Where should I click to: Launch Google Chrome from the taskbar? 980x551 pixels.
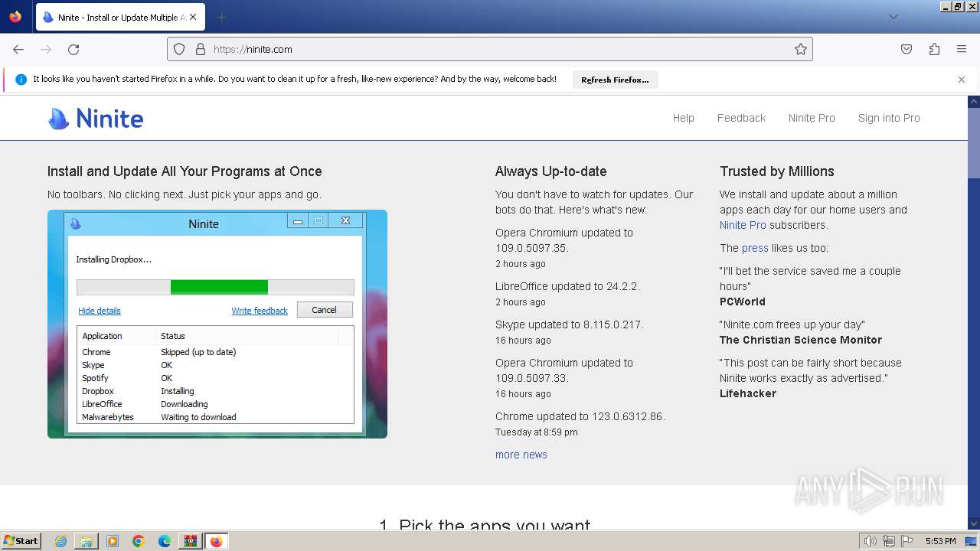(139, 541)
